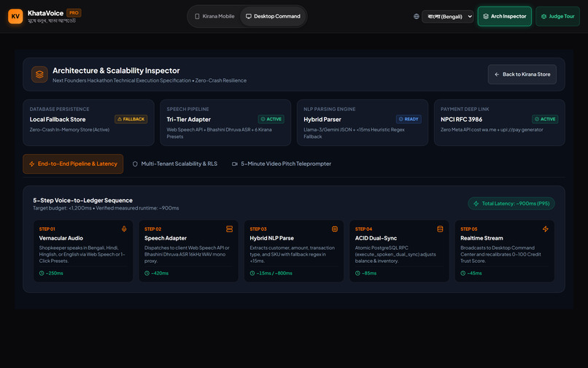Click the Speech Adapter step title

[166, 238]
